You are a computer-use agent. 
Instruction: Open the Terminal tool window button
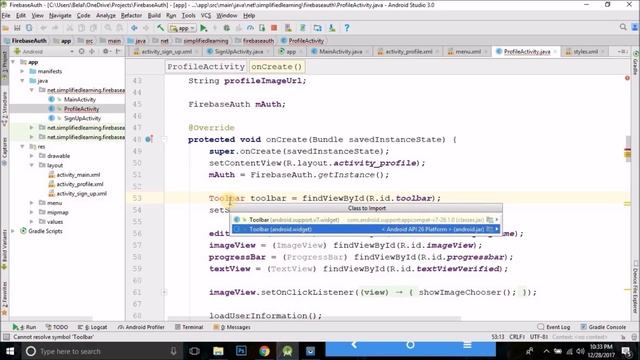tap(189, 327)
